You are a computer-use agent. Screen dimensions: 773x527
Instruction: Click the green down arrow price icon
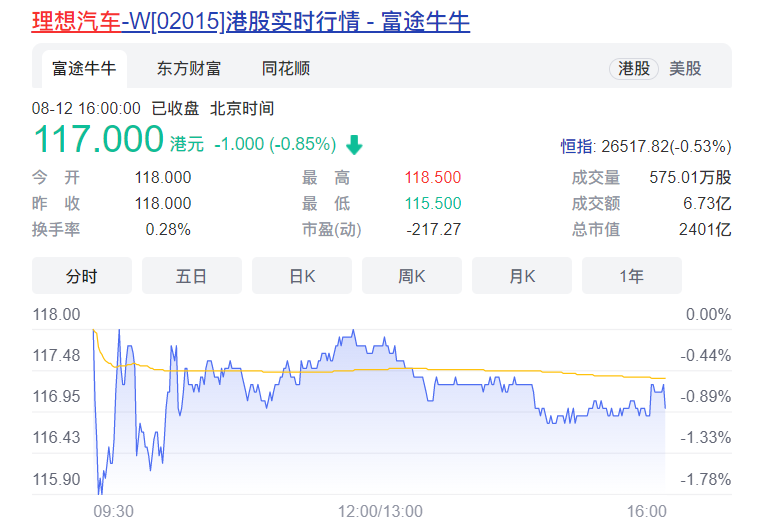[354, 145]
